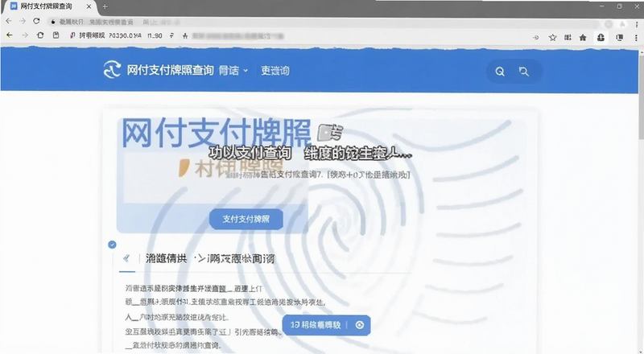Open upper toolbar three-dot menu
644x354 pixels.
point(637,25)
